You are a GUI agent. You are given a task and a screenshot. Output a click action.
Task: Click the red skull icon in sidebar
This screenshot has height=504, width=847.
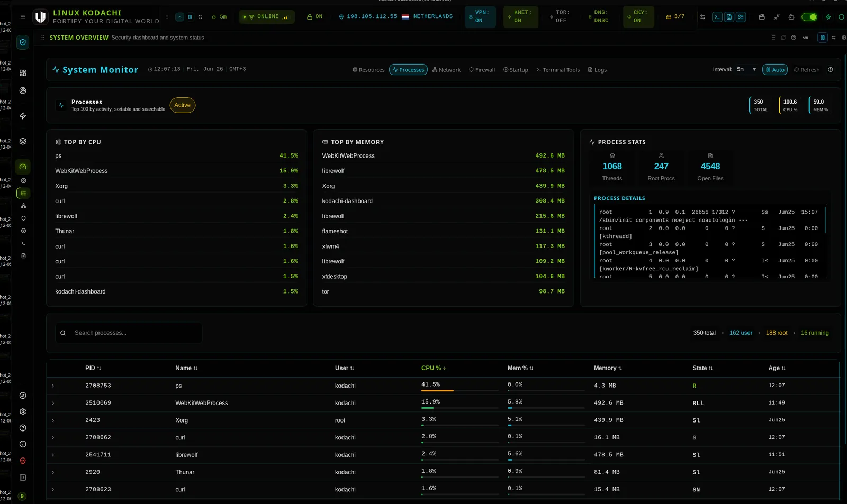[23, 461]
